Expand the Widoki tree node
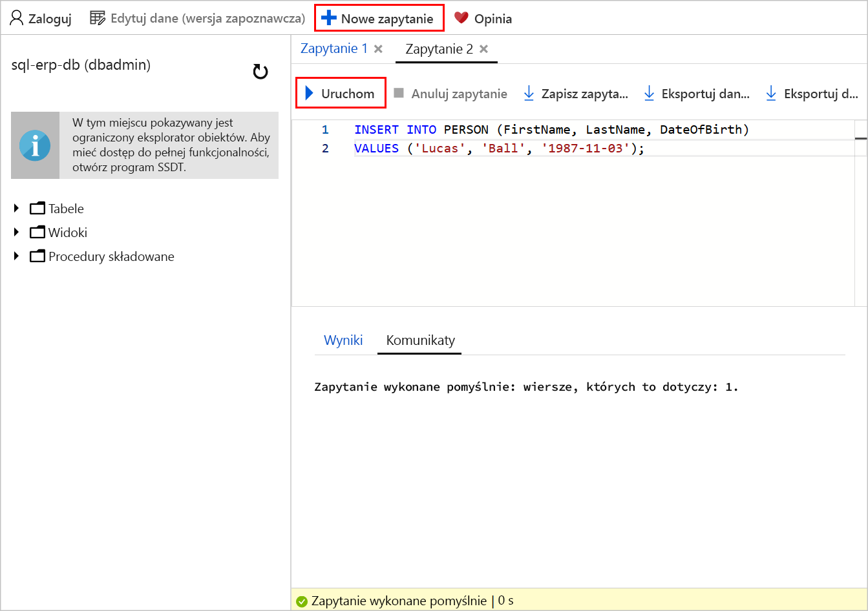This screenshot has height=611, width=868. pyautogui.click(x=17, y=233)
